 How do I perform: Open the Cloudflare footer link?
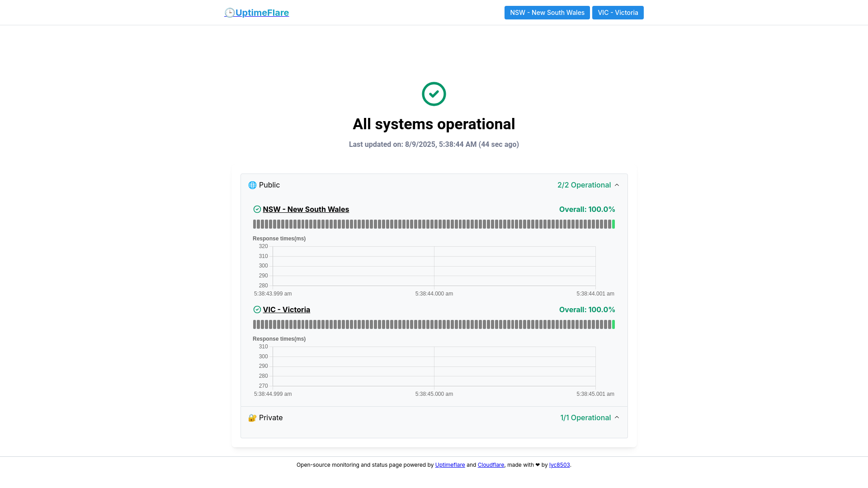point(491,465)
